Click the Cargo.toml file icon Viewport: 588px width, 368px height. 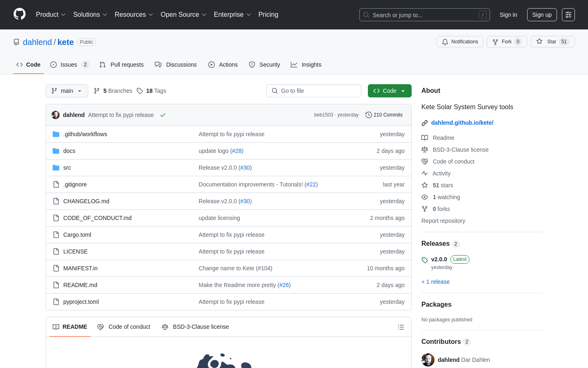click(x=56, y=235)
